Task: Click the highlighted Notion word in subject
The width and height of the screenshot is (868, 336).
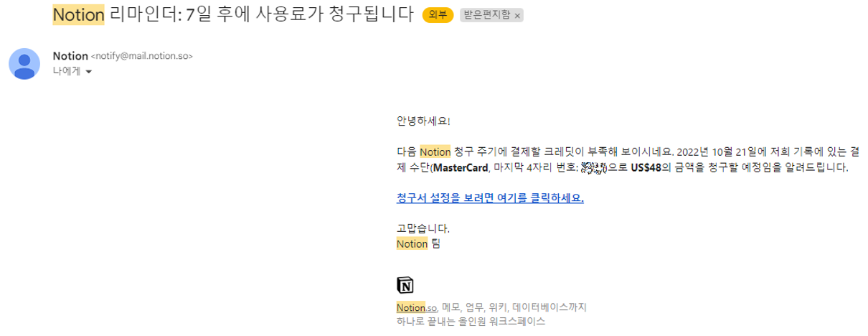Action: (x=79, y=14)
